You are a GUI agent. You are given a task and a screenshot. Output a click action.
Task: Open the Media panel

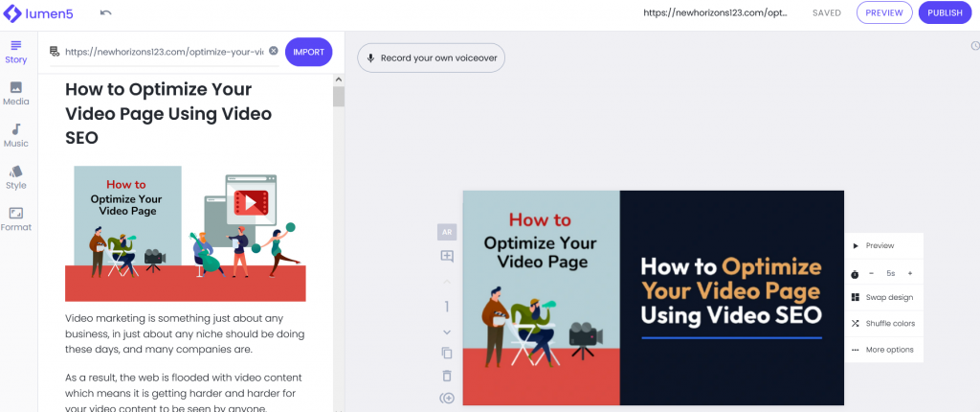16,93
